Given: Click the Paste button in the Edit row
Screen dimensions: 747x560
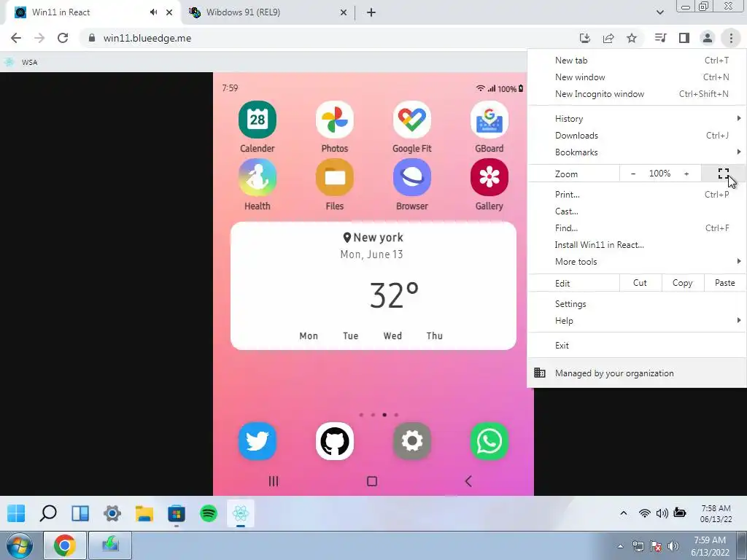Looking at the screenshot, I should 724,283.
